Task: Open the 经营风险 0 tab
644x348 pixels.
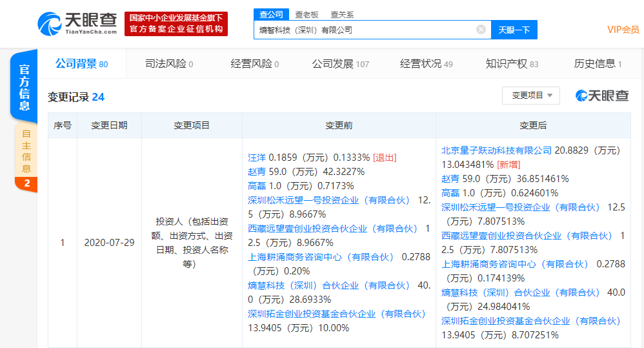Action: pos(255,64)
